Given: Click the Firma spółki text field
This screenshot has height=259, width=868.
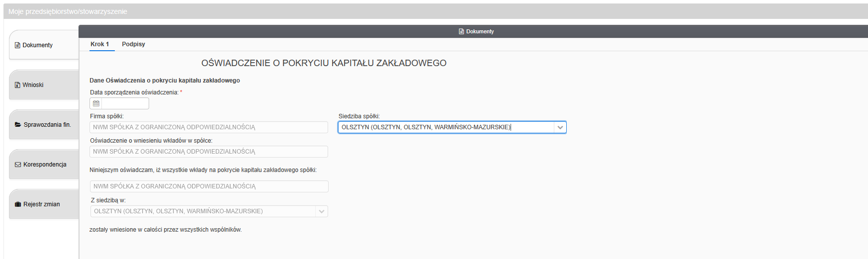Looking at the screenshot, I should point(209,127).
